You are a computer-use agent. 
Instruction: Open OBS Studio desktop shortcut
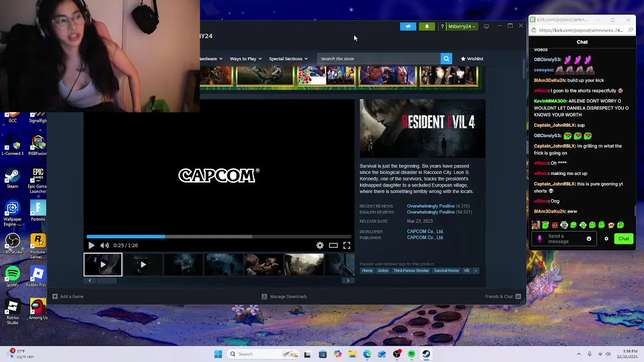pyautogui.click(x=13, y=244)
